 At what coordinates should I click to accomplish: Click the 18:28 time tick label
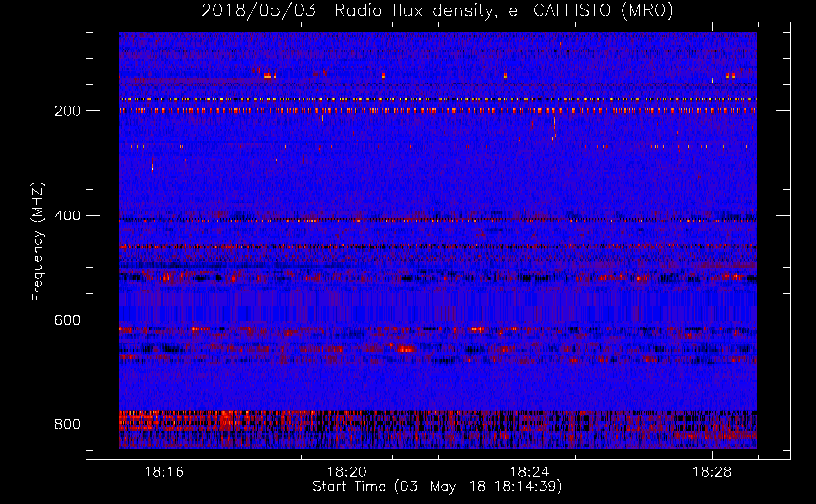(x=712, y=472)
